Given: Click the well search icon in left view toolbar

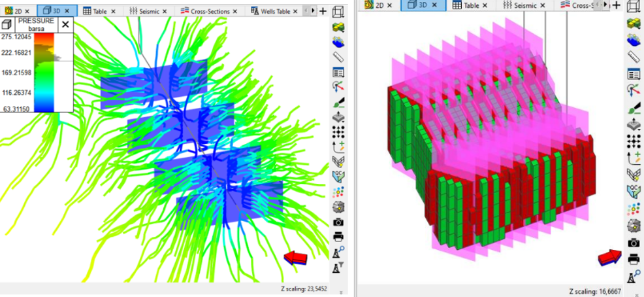Looking at the screenshot, I should (338, 252).
